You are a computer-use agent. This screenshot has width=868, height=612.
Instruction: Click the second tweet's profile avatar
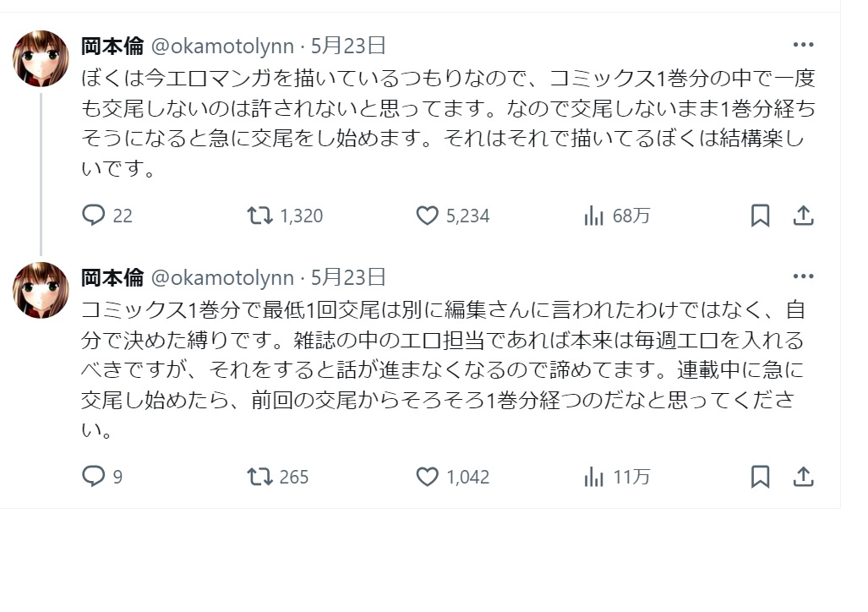tap(41, 290)
